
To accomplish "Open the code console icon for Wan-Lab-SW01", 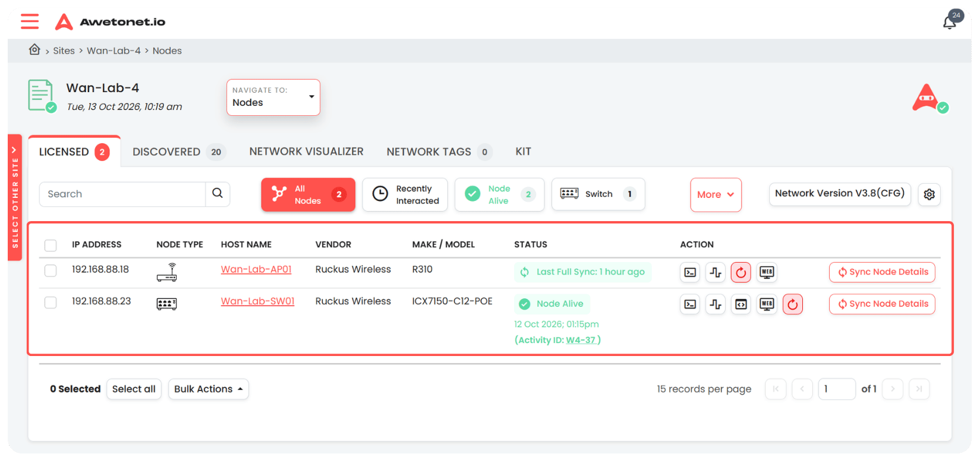I will (x=741, y=304).
